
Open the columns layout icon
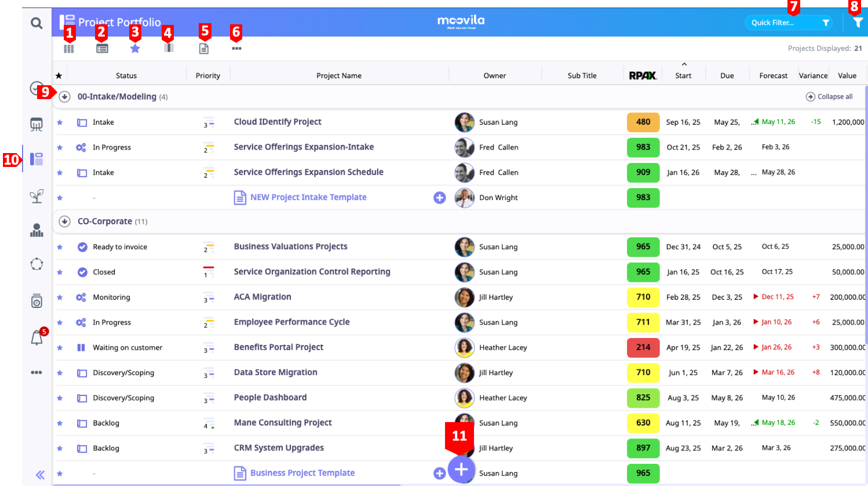point(169,48)
